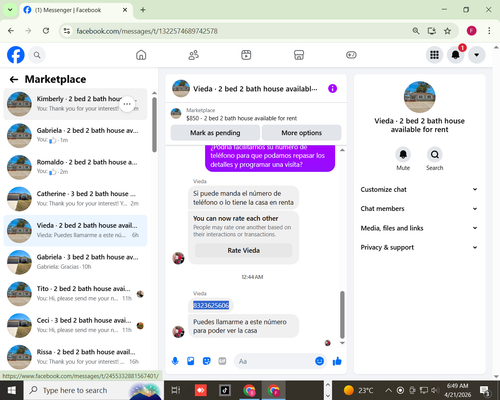Open the Friends icon in top navigation
500x400 pixels.
[x=194, y=55]
